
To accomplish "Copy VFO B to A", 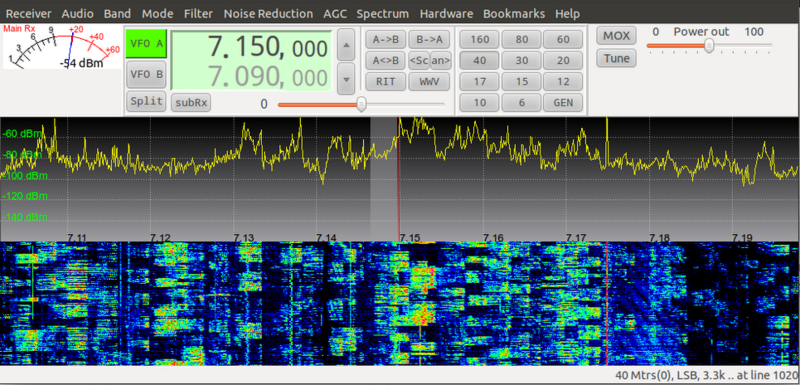I will 429,39.
